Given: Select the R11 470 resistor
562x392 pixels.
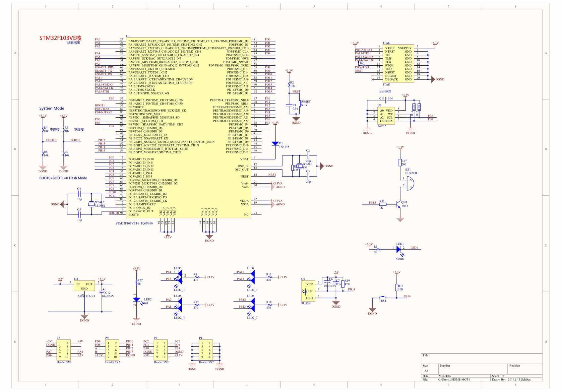Looking at the screenshot, I should coord(270,277).
